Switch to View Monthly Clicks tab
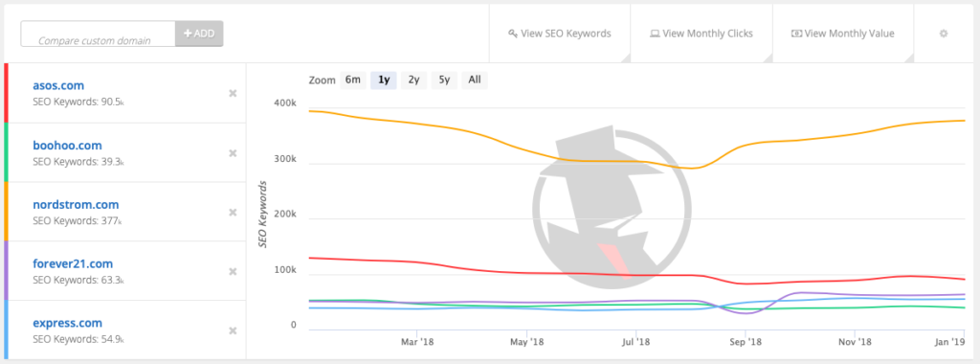980x364 pixels. click(x=702, y=34)
